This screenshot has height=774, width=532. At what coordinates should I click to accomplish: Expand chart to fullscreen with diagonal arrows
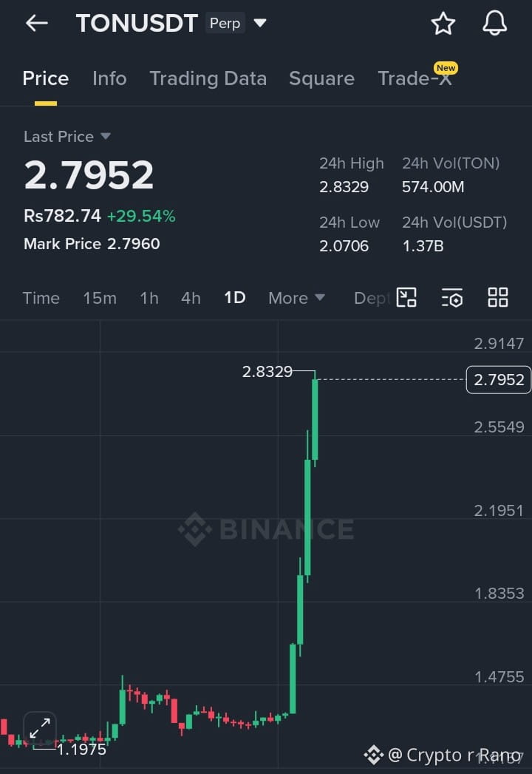(40, 728)
